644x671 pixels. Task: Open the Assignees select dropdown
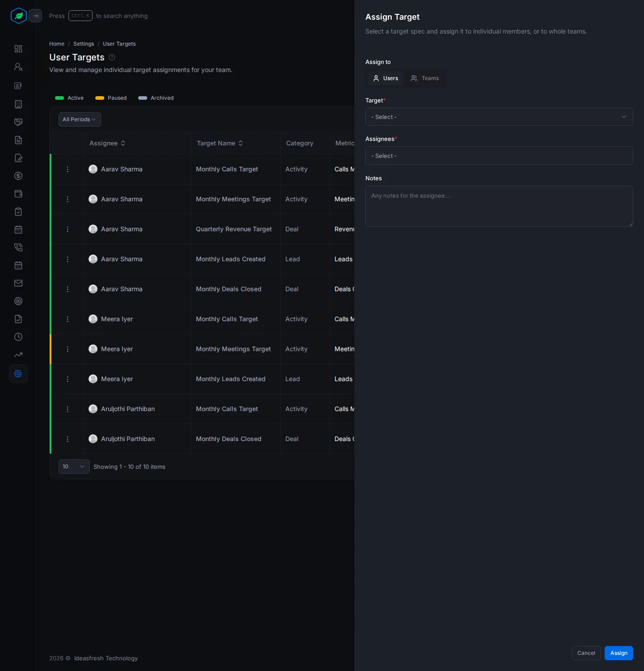pos(499,156)
